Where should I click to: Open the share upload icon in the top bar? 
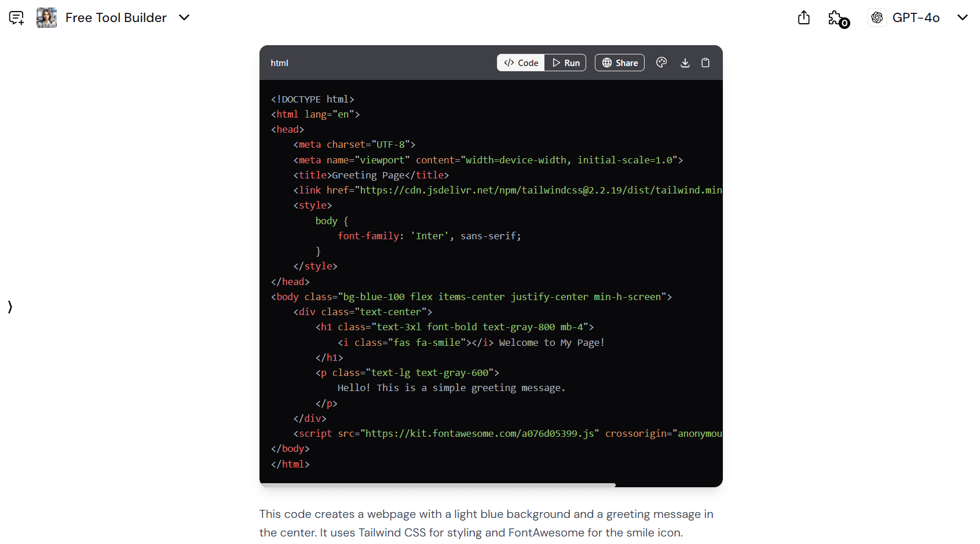tap(804, 18)
